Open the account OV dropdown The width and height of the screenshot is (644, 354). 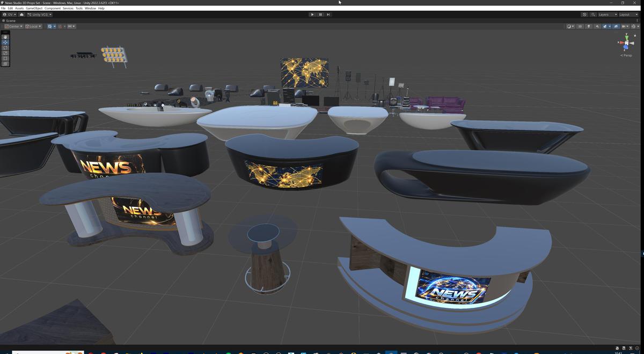pyautogui.click(x=9, y=15)
